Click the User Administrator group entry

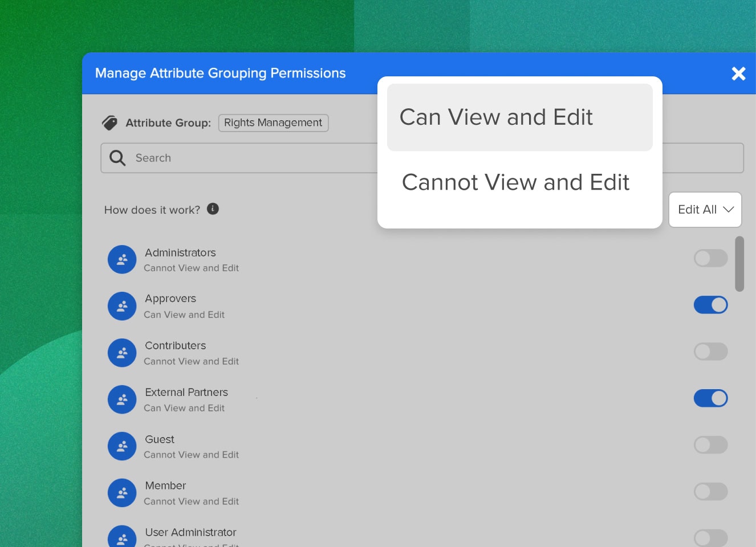point(190,532)
